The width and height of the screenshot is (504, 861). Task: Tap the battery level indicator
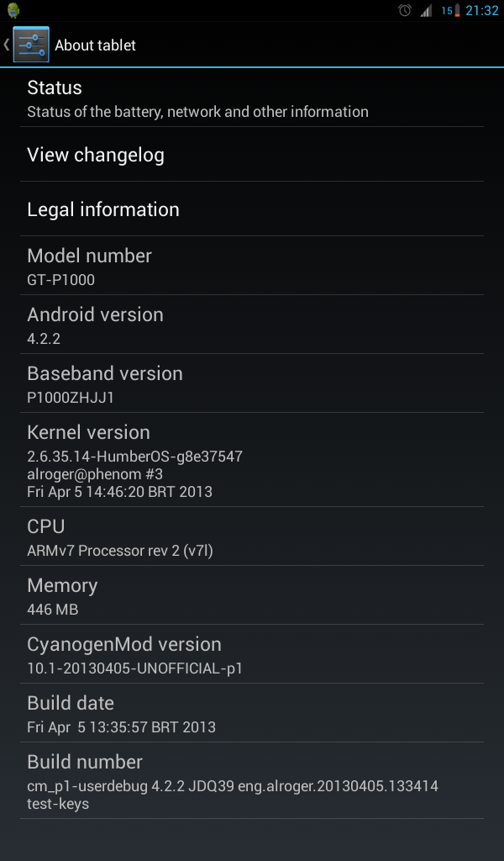[x=451, y=10]
